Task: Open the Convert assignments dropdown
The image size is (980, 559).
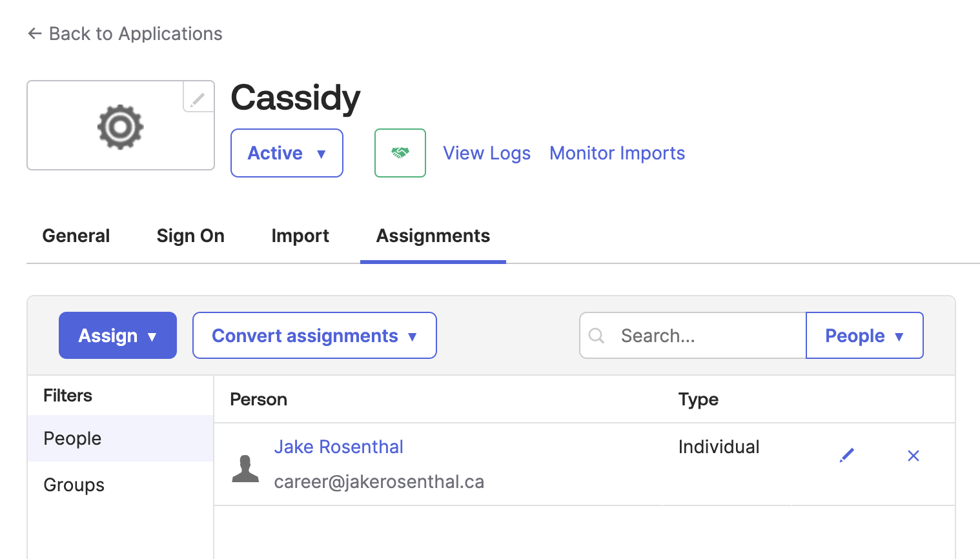Action: point(314,335)
